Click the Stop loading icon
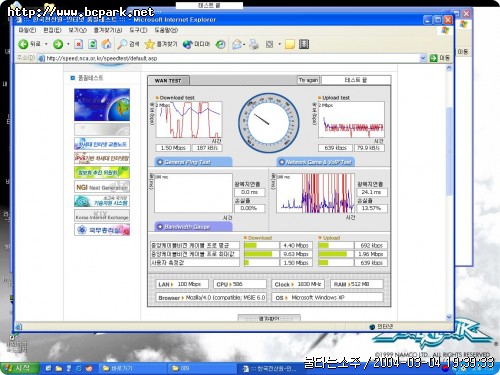Viewport: 500px width, 375px height. [79, 44]
